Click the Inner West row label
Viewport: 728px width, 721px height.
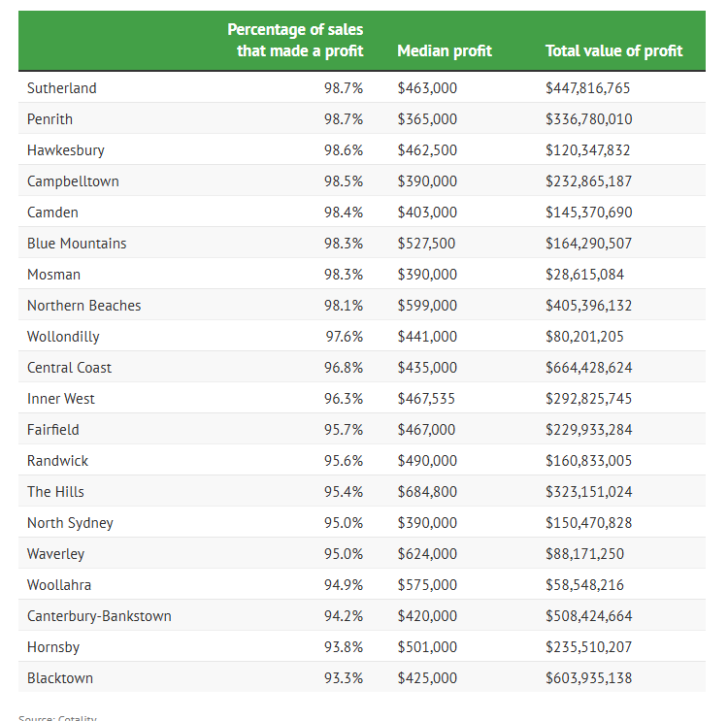(61, 399)
